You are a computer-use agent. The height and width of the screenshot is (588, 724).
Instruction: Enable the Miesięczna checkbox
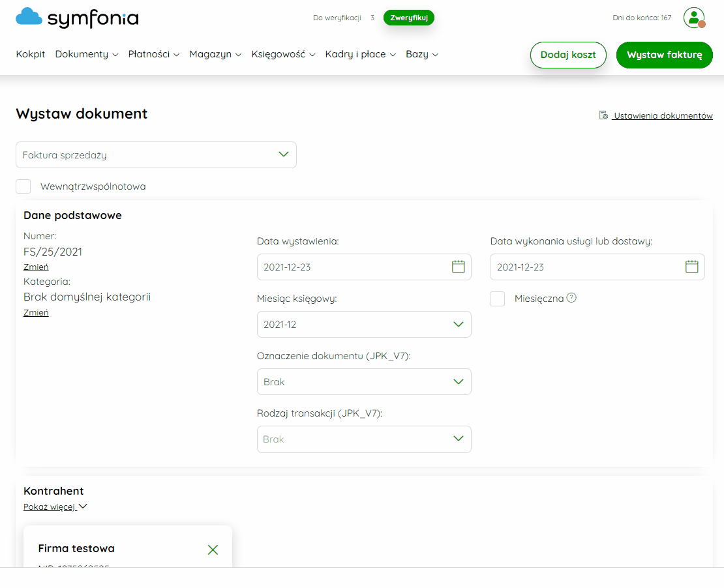497,299
